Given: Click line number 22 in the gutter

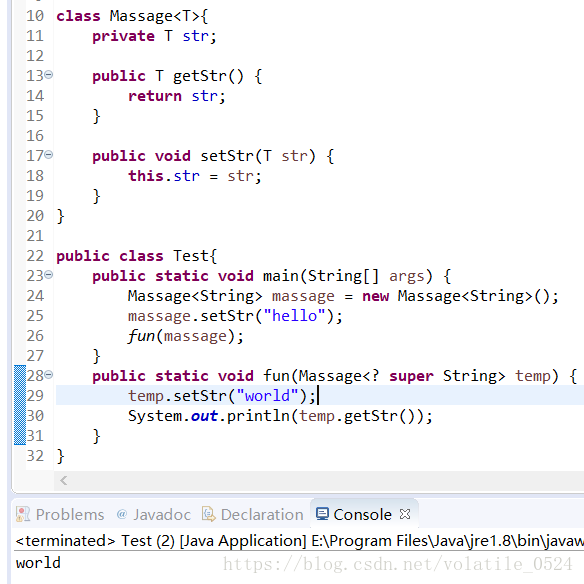Looking at the screenshot, I should point(35,256).
